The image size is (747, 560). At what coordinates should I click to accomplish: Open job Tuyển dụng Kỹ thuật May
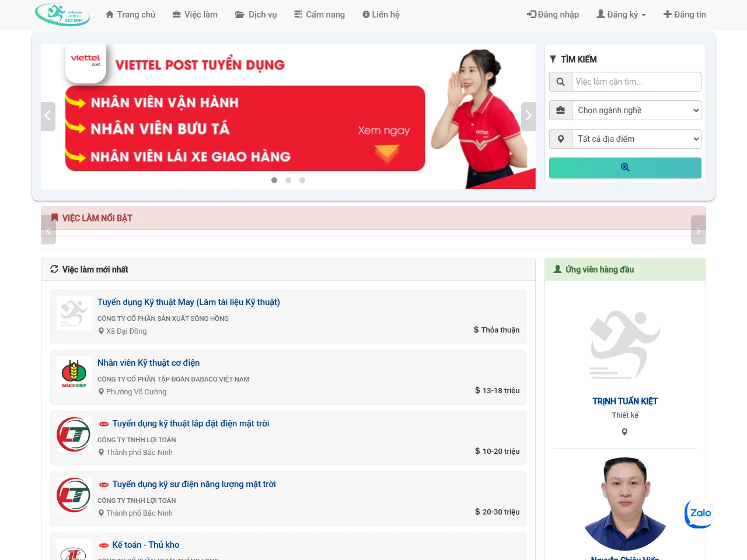[x=189, y=302]
